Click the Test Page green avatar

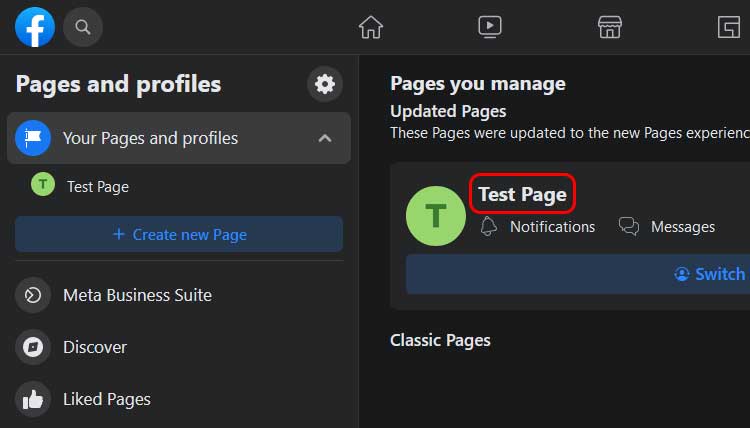point(435,216)
